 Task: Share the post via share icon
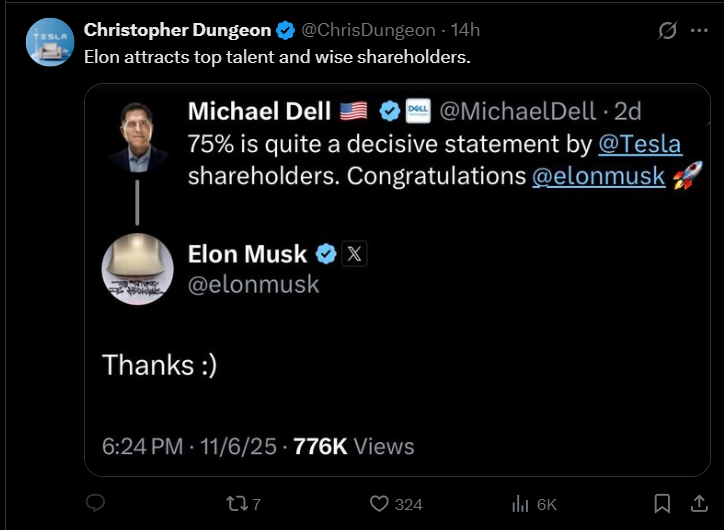[x=695, y=503]
